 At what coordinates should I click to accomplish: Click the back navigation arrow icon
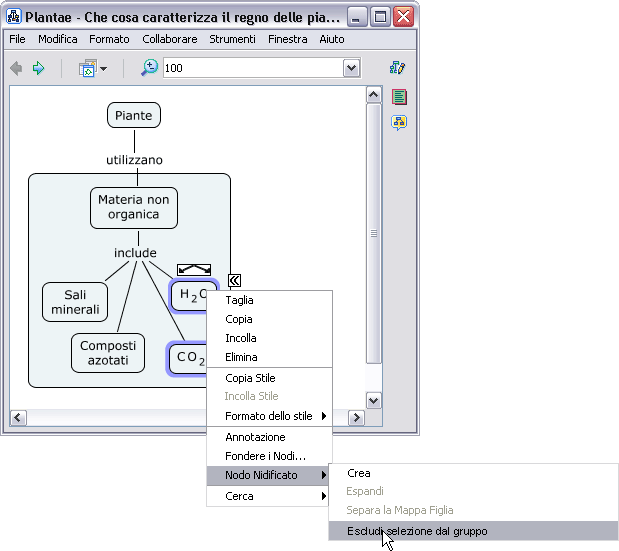16,68
